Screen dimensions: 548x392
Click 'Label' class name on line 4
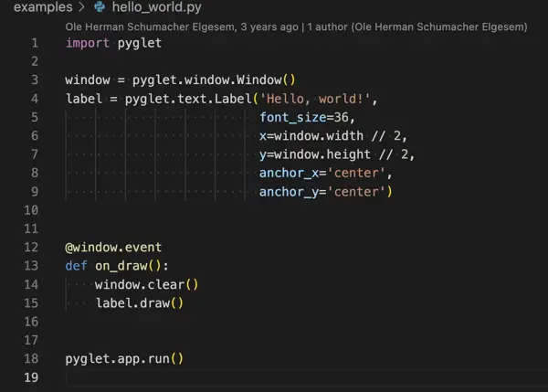[x=233, y=99]
